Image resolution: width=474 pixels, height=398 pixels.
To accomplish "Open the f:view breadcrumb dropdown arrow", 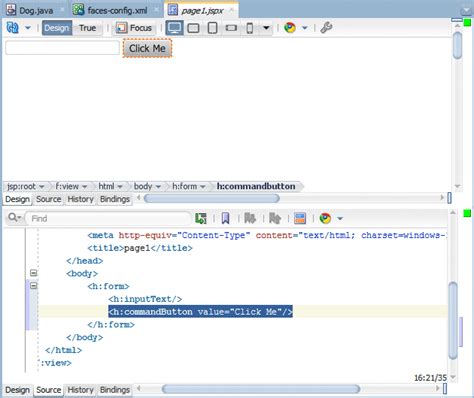I will [x=85, y=187].
